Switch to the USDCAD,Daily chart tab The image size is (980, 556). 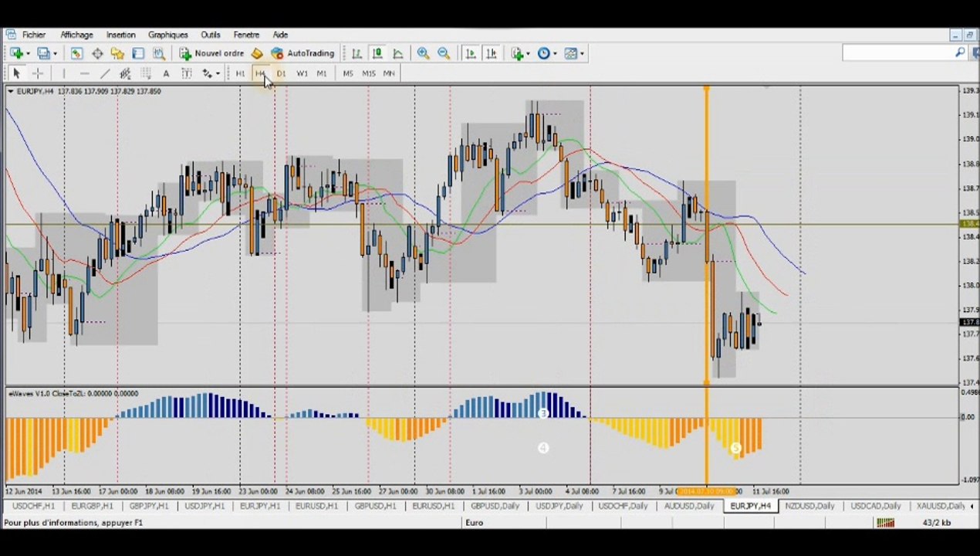[x=876, y=506]
